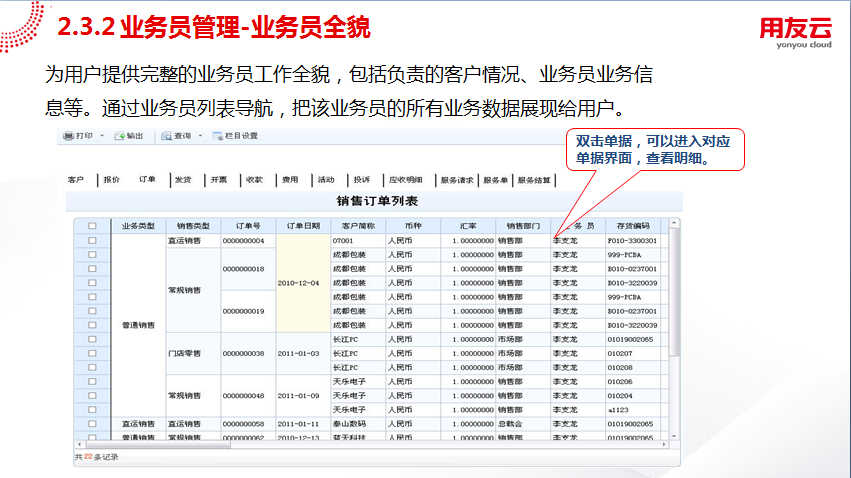Image resolution: width=851 pixels, height=478 pixels.
Task: Click scroll-down arrow of table scrollbar
Action: point(674,436)
